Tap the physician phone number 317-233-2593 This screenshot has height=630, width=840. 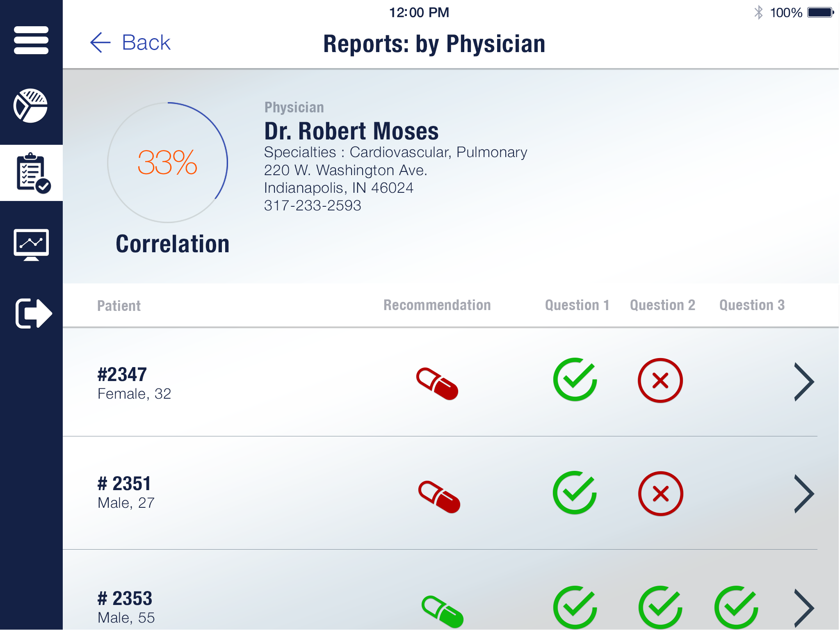pos(313,205)
